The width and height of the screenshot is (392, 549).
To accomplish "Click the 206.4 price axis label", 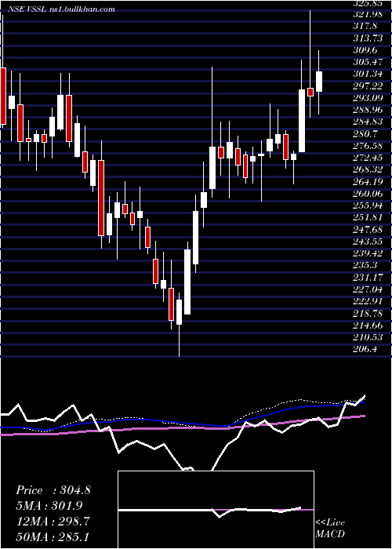I will pyautogui.click(x=365, y=349).
